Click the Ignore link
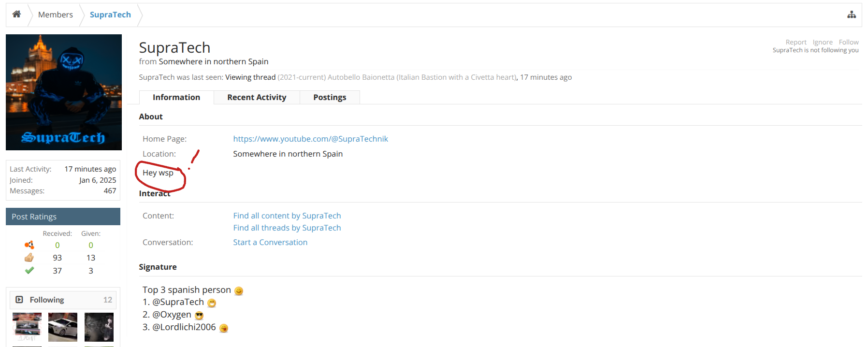The width and height of the screenshot is (868, 347). [823, 42]
